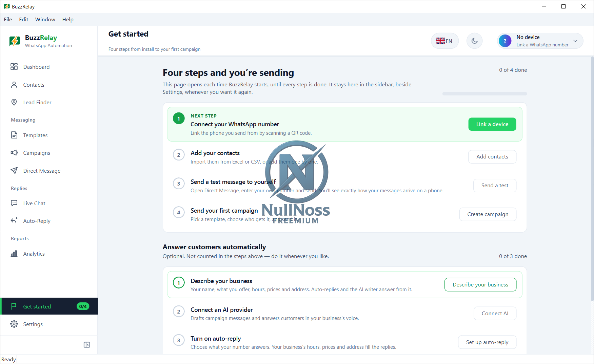Click the "Turn on auto-reply" step title
594x364 pixels.
click(x=216, y=339)
